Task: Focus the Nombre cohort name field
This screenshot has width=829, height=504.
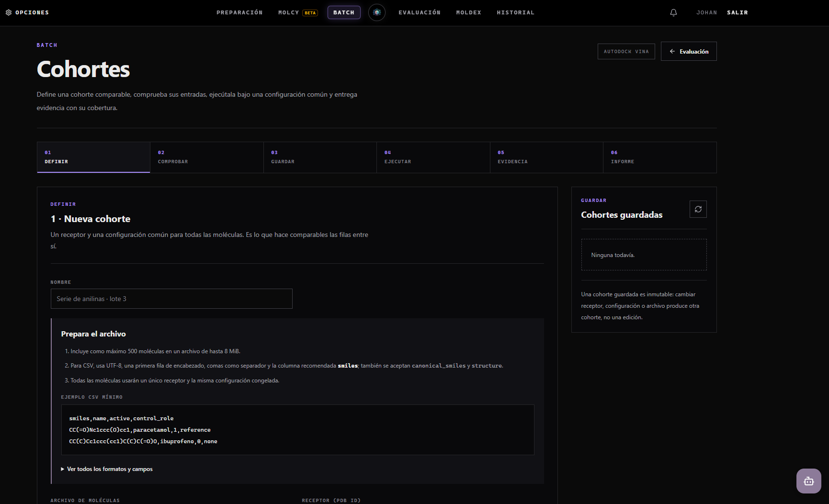Action: coord(171,299)
